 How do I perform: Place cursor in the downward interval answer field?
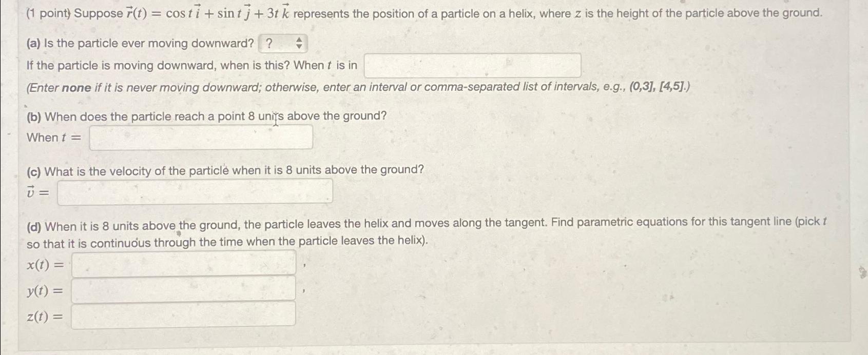[x=471, y=65]
